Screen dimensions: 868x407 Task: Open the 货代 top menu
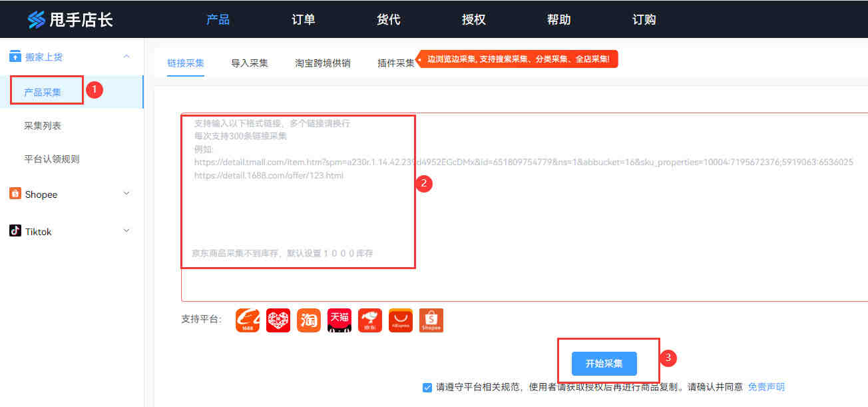click(x=388, y=19)
